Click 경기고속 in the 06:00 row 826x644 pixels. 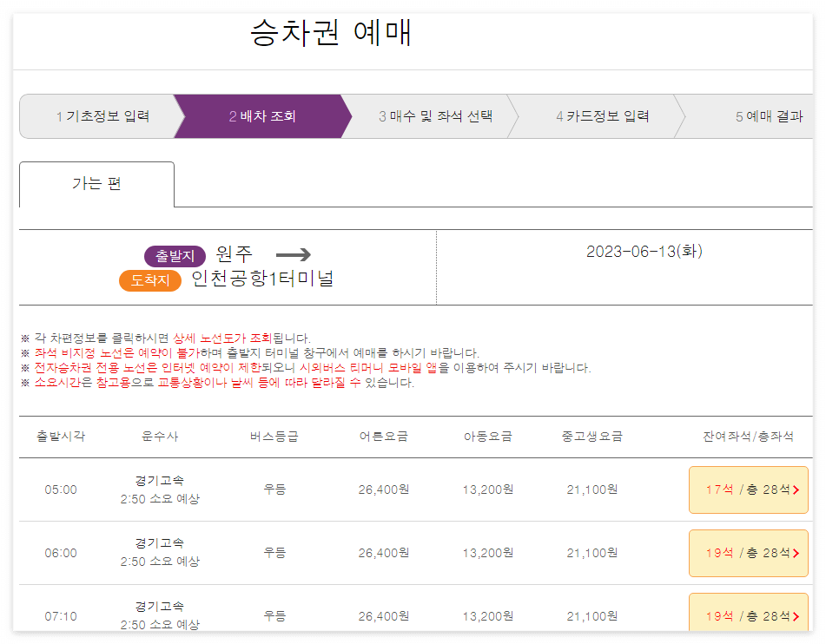pos(160,543)
